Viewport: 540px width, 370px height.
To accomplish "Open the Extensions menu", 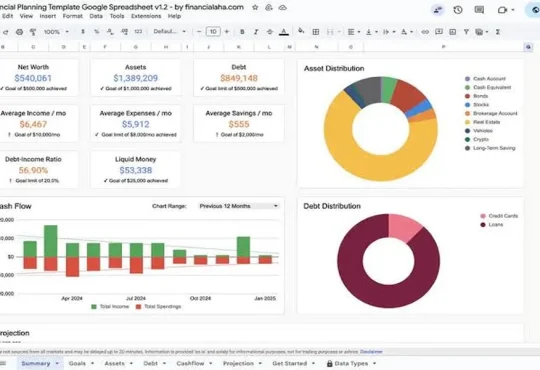I will pos(146,16).
